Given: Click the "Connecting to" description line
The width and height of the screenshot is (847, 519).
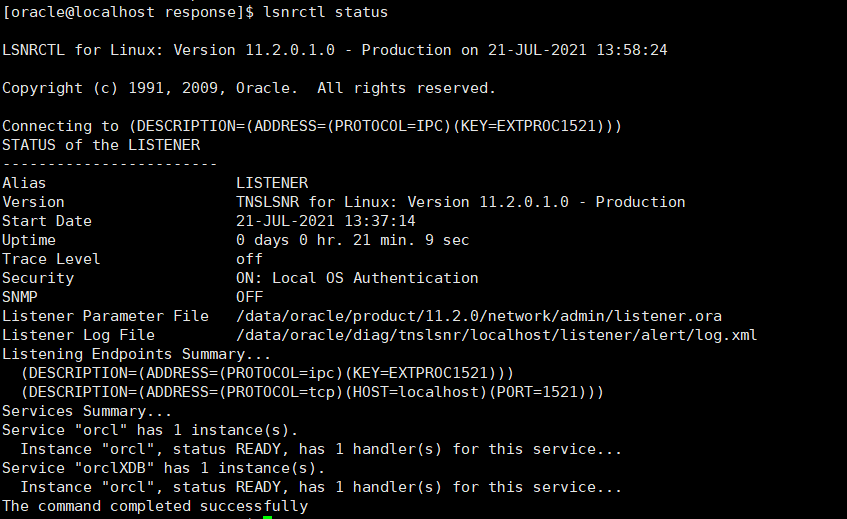Looking at the screenshot, I should click(x=312, y=126).
